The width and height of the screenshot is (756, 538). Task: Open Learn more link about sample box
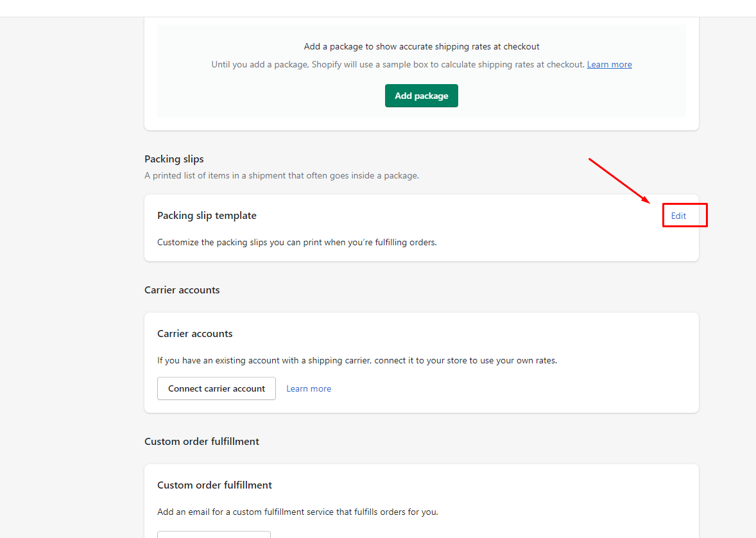[x=609, y=64]
